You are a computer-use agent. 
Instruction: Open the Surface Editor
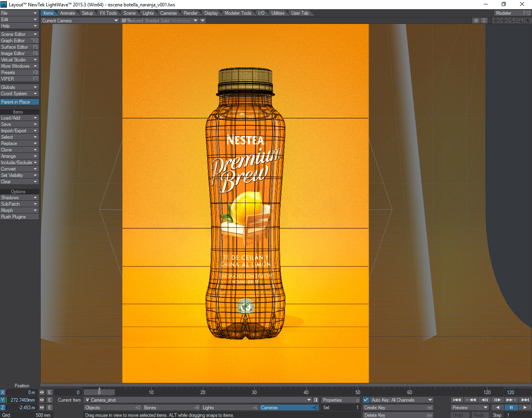[20, 47]
